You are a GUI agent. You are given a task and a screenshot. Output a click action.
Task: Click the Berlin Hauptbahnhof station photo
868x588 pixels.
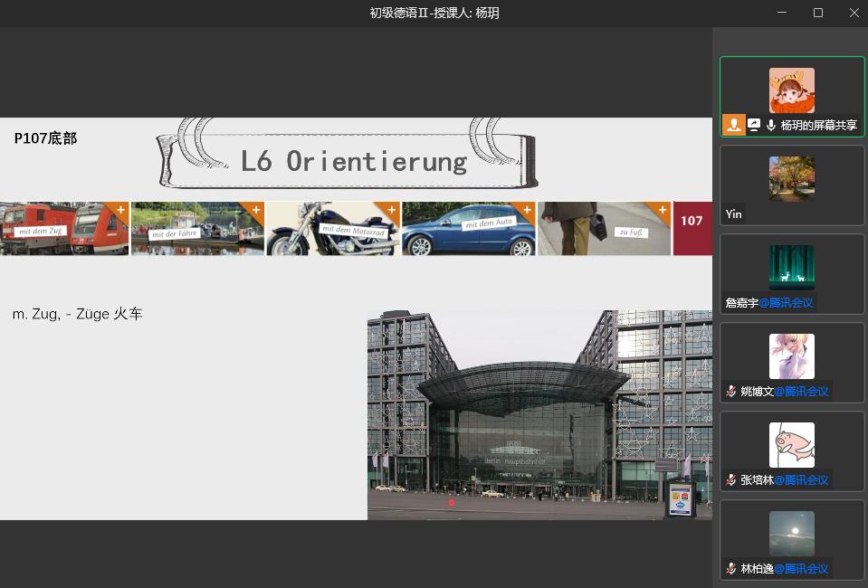[539, 415]
